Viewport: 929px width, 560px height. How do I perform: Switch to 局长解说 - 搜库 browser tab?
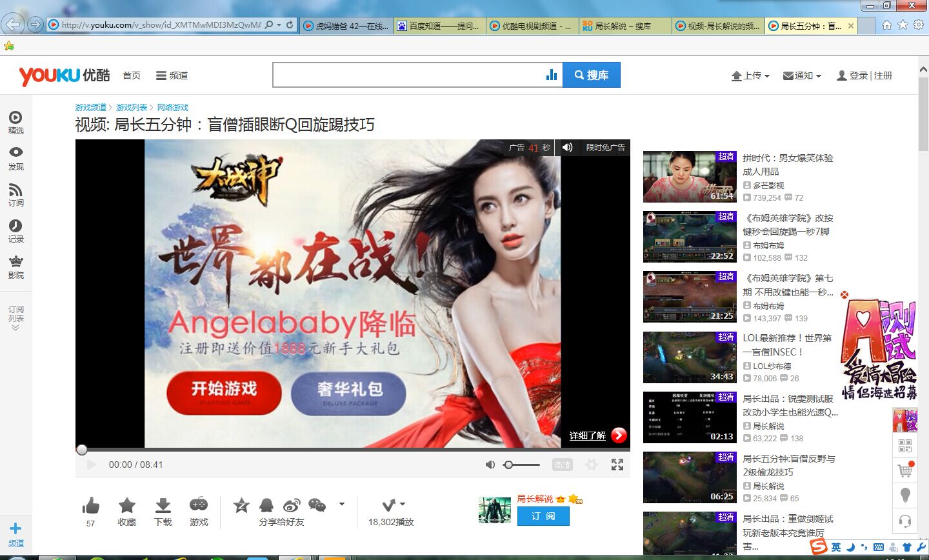click(624, 26)
